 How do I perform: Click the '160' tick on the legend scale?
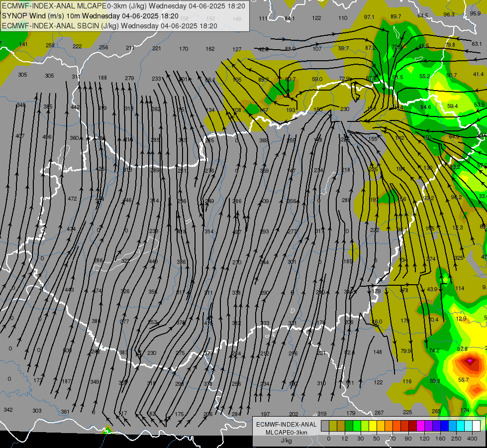440,439
